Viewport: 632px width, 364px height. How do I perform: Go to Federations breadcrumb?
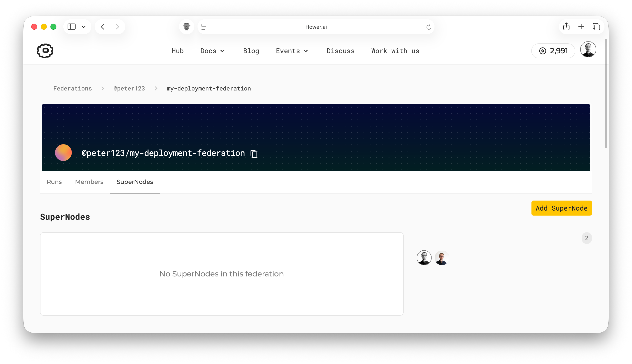[73, 88]
